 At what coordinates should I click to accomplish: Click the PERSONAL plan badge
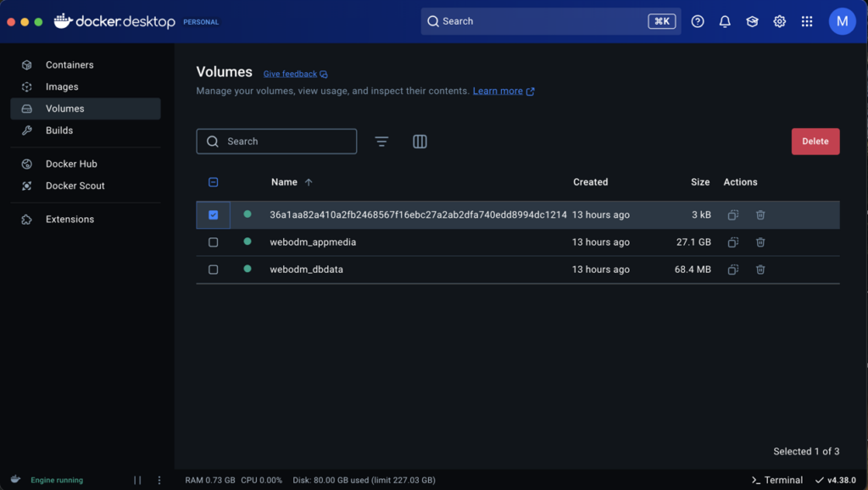[x=201, y=22]
